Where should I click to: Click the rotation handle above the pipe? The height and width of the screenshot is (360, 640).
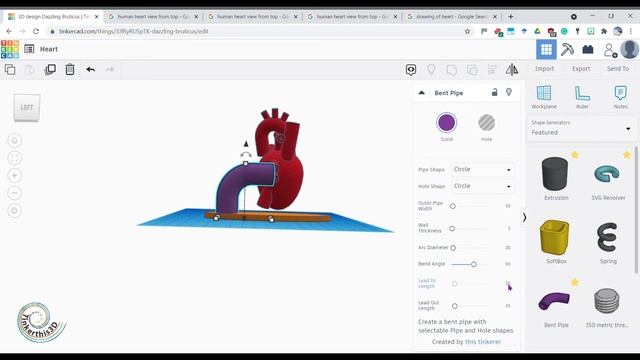click(245, 154)
